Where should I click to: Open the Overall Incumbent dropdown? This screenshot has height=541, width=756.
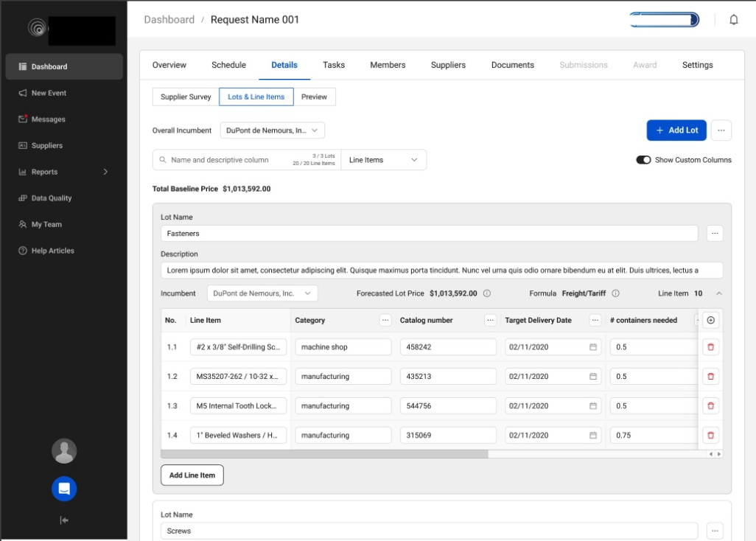coord(272,130)
